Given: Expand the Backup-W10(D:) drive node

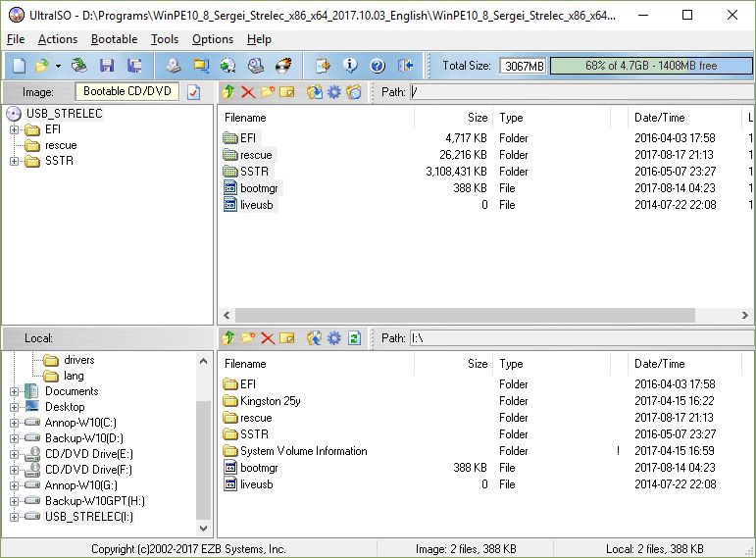Looking at the screenshot, I should pos(14,438).
